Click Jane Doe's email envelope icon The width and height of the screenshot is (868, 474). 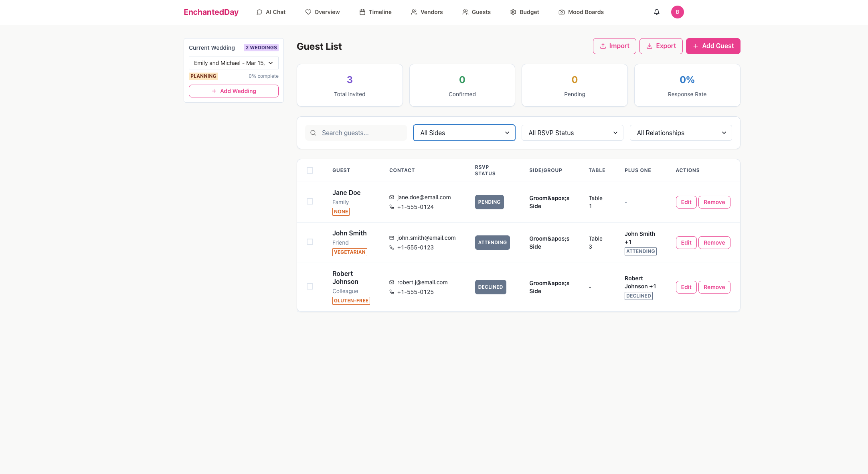tap(392, 197)
